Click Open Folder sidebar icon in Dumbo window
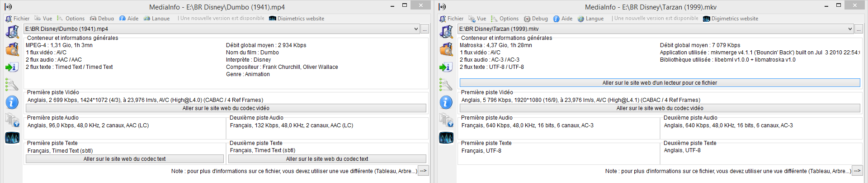 click(12, 49)
